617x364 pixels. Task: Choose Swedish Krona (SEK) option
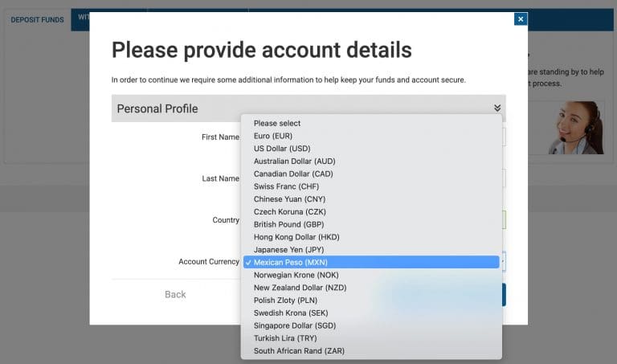(x=371, y=313)
